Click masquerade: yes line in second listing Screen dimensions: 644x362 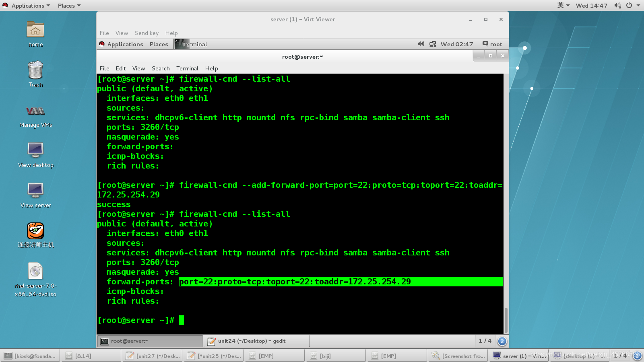pos(143,272)
